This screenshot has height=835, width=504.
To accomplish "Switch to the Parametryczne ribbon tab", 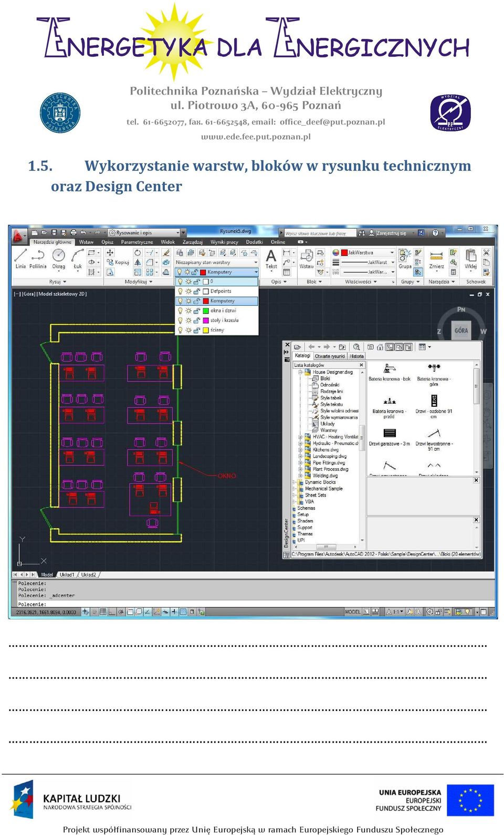I will coord(137,242).
